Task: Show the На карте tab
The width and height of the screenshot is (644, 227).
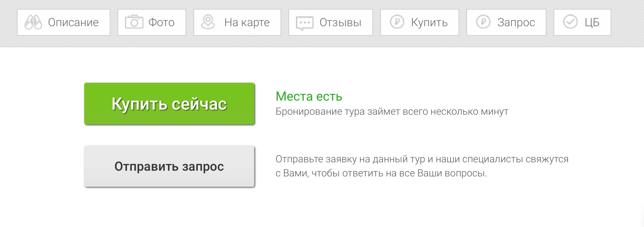Action: tap(237, 22)
